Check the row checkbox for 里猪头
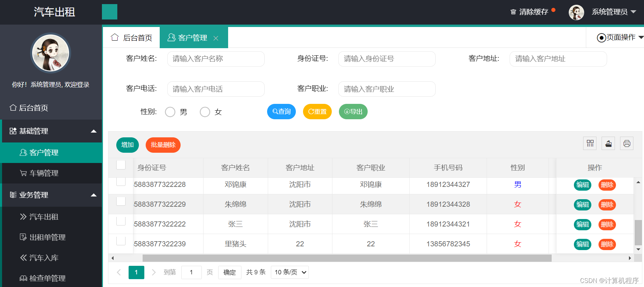This screenshot has width=644, height=287. coord(121,241)
